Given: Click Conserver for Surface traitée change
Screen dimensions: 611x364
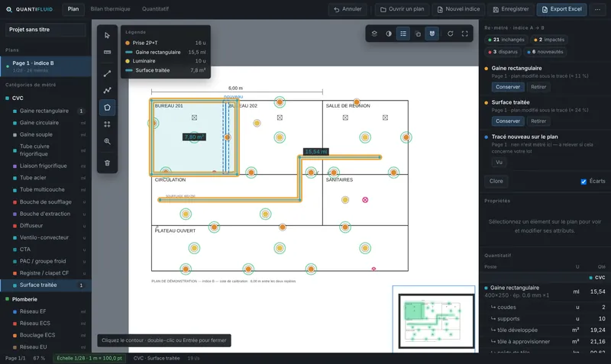Looking at the screenshot, I should point(508,121).
